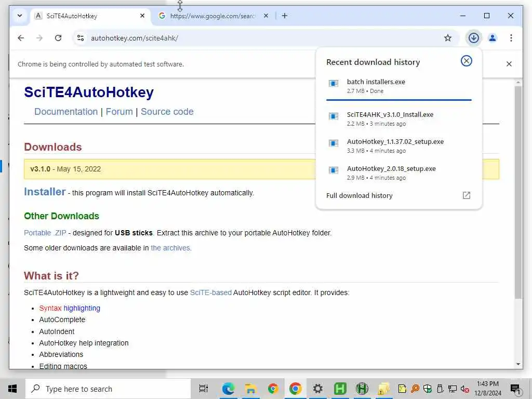Click the orange magnifier tray icon
The height and width of the screenshot is (399, 532).
(415, 389)
